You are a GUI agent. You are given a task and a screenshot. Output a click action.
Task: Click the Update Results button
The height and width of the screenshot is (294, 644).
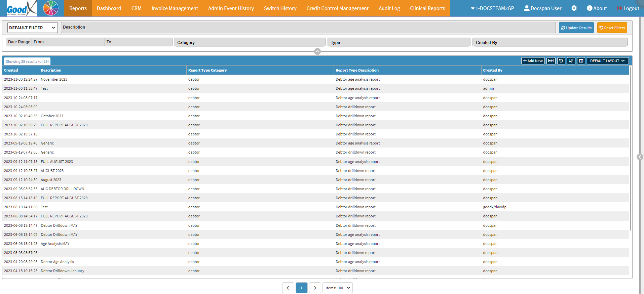coord(576,28)
